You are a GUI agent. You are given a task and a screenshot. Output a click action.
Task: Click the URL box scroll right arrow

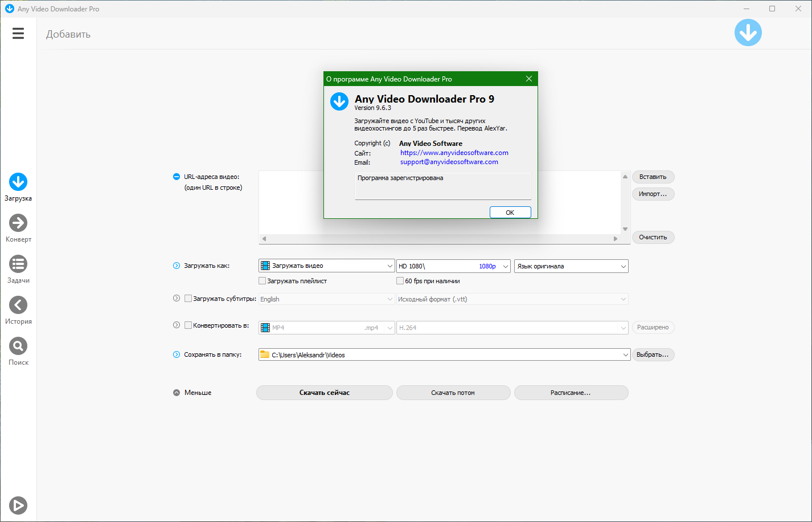[x=616, y=239]
